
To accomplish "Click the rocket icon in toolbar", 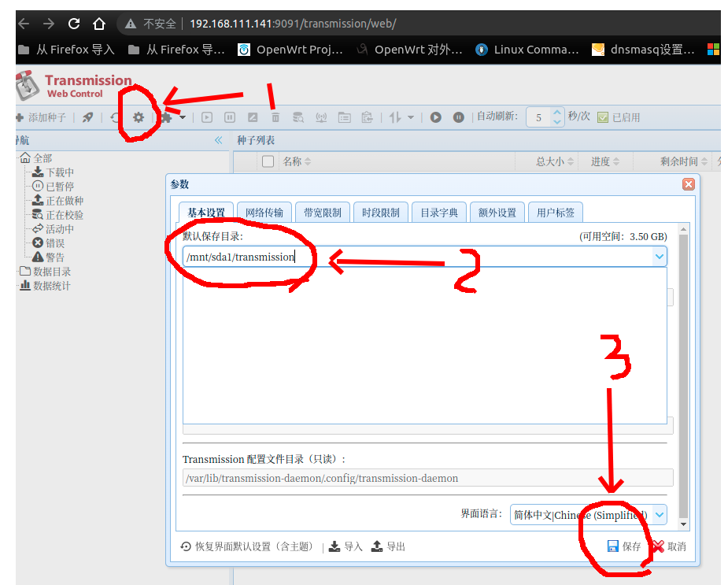I will pyautogui.click(x=88, y=117).
